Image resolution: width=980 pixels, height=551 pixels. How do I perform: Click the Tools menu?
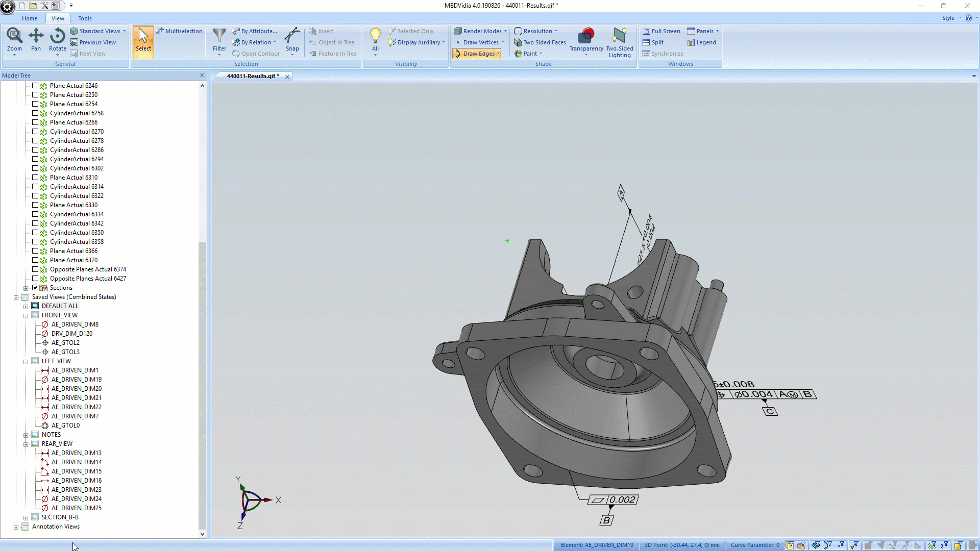(84, 18)
